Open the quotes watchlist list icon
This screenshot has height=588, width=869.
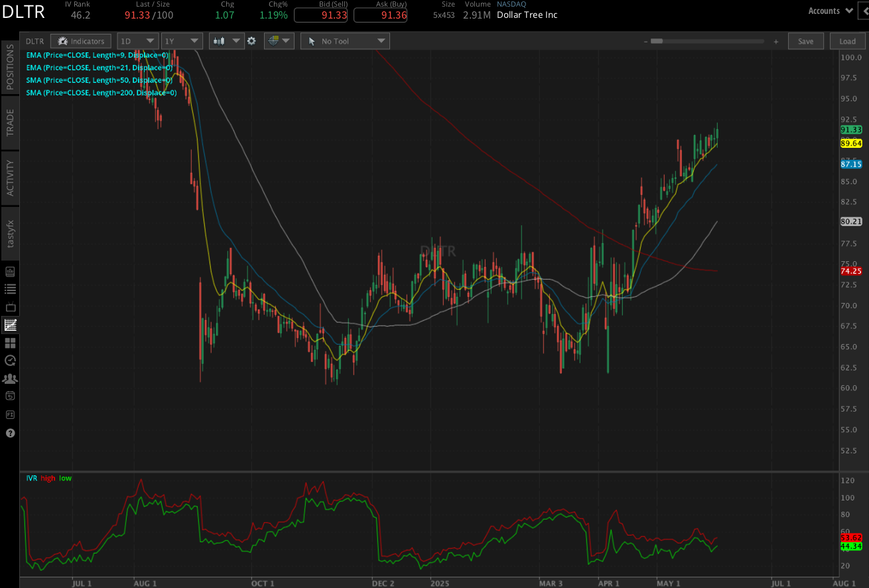point(10,288)
